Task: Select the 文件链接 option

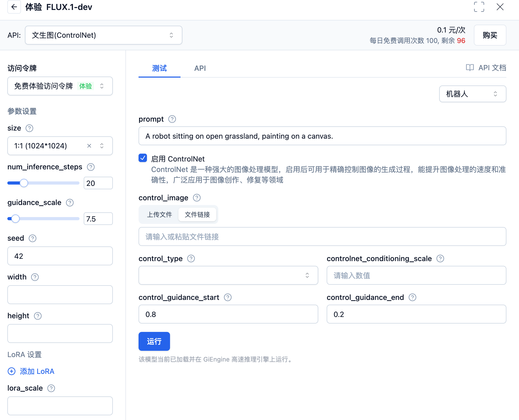Action: 197,214
